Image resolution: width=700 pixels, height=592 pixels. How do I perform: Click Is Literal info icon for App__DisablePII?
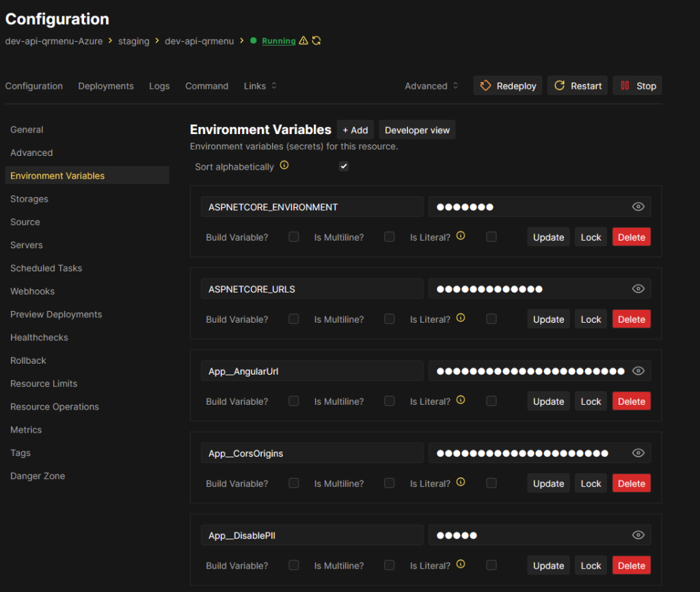(461, 565)
